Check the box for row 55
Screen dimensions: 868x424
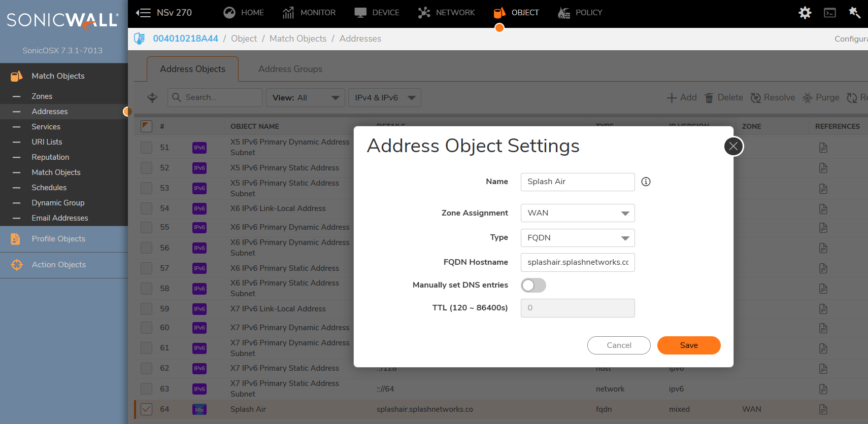pyautogui.click(x=146, y=227)
